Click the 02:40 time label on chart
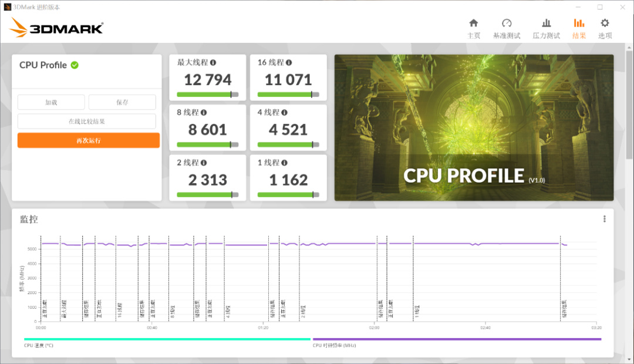The image size is (634, 364). (485, 328)
